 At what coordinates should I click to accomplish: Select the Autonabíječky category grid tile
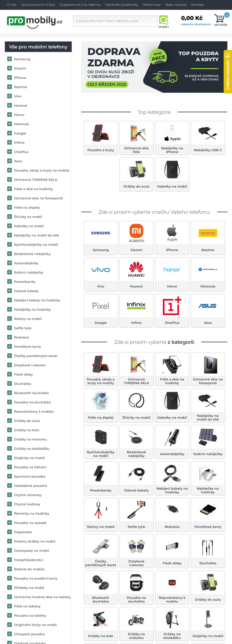coord(172,442)
